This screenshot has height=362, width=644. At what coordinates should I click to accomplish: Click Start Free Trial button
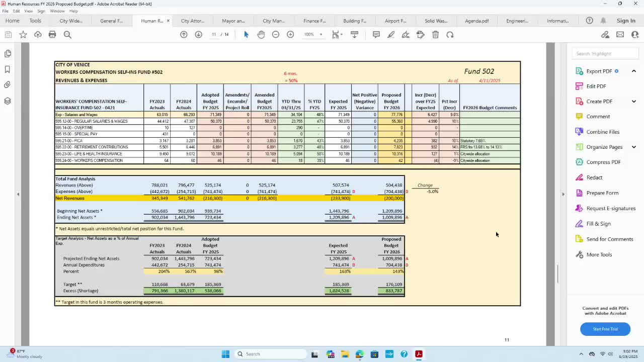click(x=605, y=329)
